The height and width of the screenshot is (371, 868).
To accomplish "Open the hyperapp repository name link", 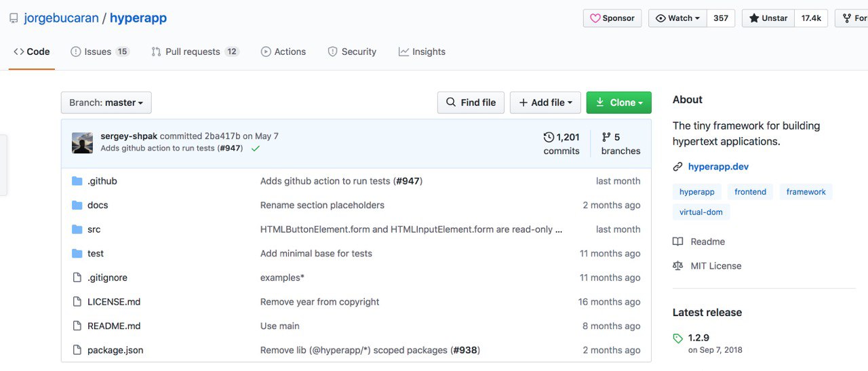I will tap(138, 18).
